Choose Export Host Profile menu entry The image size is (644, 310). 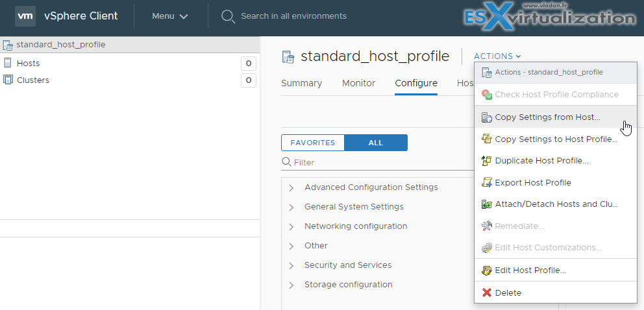click(x=556, y=182)
